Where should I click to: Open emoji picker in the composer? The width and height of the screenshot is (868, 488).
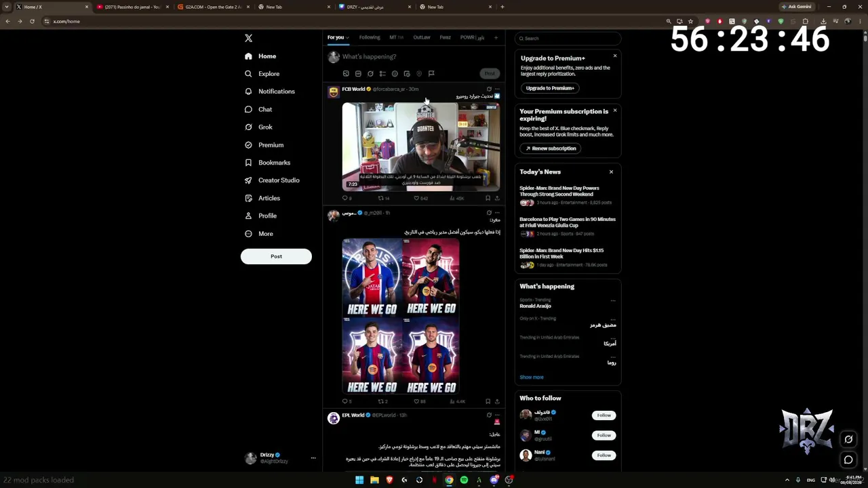[395, 74]
